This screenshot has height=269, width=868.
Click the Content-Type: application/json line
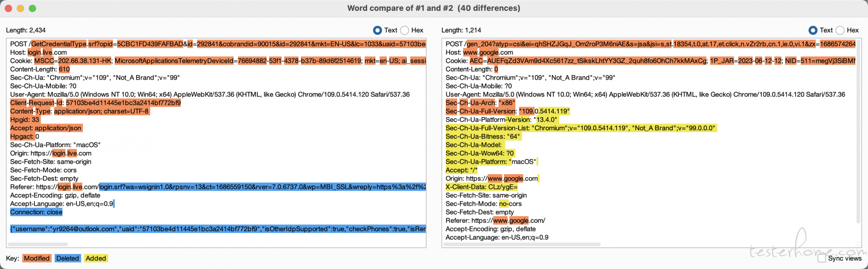80,111
